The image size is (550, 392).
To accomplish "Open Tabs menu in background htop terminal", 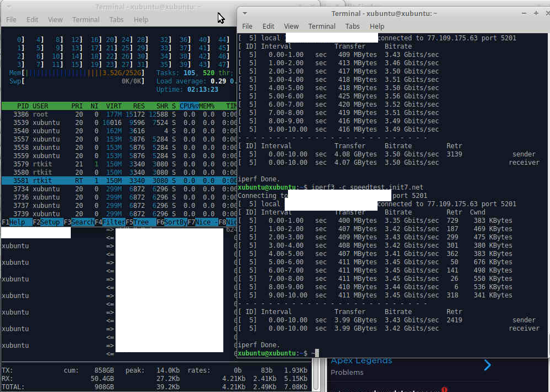I will point(116,20).
